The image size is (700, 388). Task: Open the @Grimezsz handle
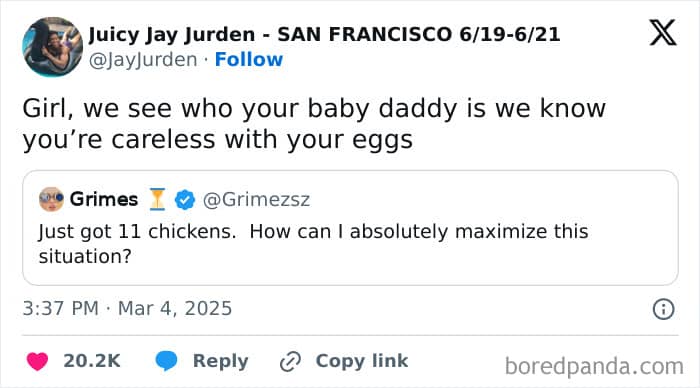(256, 200)
